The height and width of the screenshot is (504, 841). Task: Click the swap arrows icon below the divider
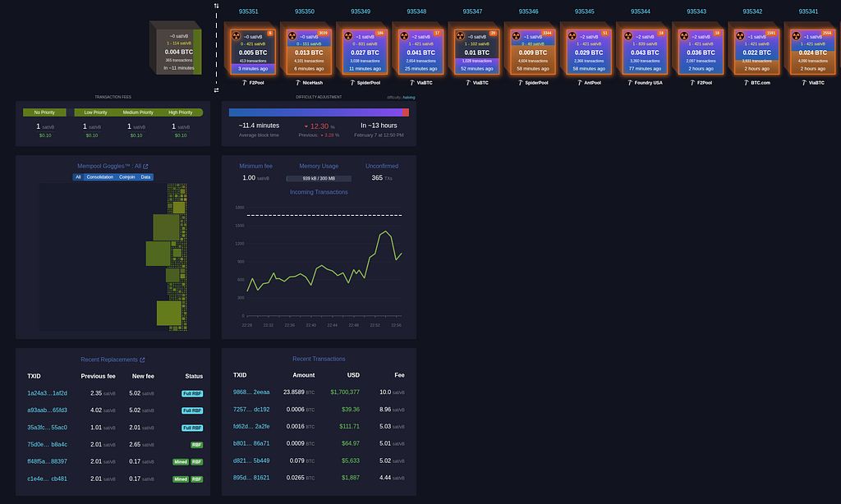[216, 90]
